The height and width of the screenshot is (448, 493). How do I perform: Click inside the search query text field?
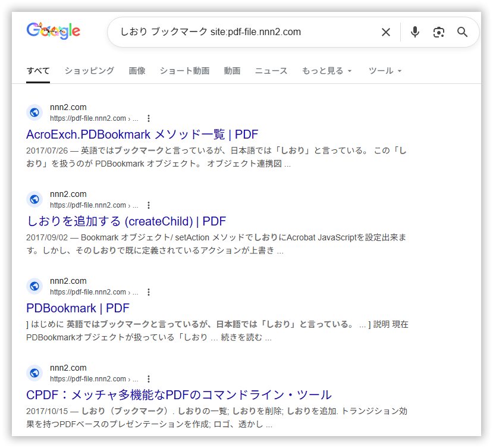pyautogui.click(x=238, y=32)
